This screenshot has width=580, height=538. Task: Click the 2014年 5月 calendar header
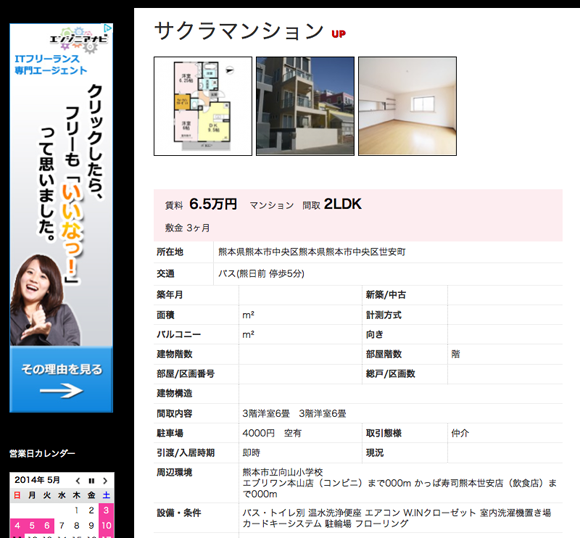37,480
